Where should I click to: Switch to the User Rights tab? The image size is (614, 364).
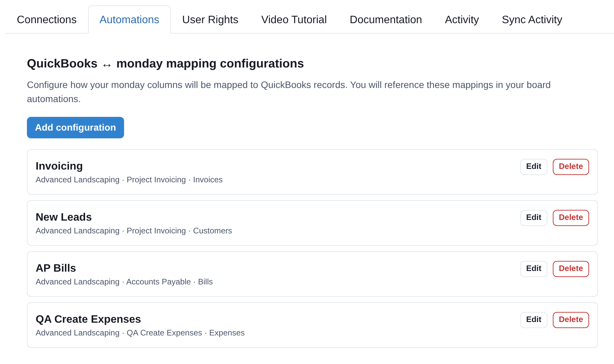tap(210, 20)
